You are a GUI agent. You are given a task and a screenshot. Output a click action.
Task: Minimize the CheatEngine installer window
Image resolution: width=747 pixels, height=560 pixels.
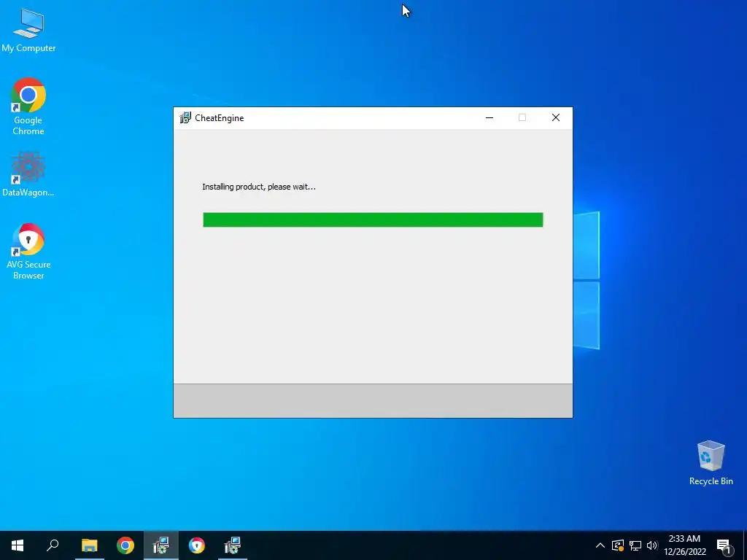[489, 117]
